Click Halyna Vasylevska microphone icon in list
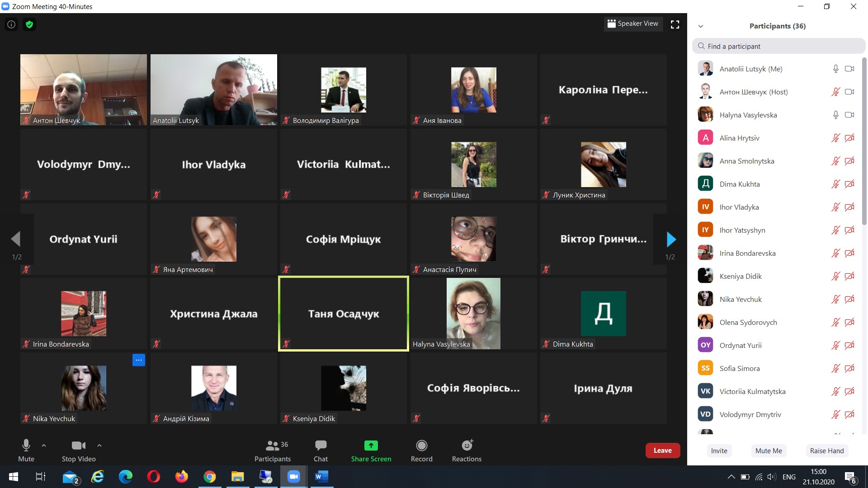The height and width of the screenshot is (488, 868). coord(836,115)
